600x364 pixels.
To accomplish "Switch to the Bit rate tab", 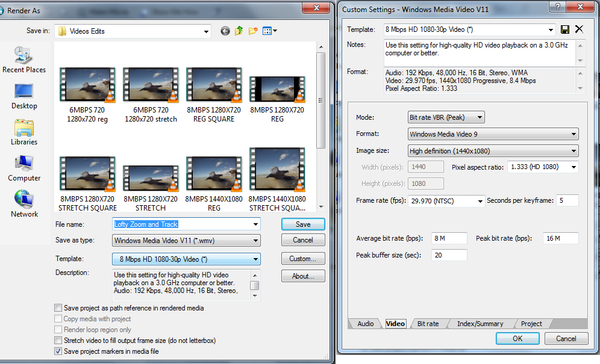I will point(428,324).
